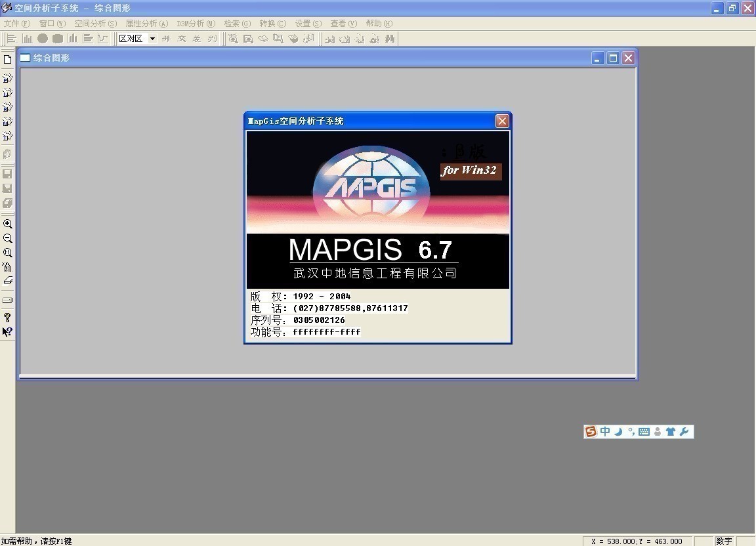Screen dimensions: 756x546
Task: Minimize the 综合图形 child window
Action: point(597,58)
